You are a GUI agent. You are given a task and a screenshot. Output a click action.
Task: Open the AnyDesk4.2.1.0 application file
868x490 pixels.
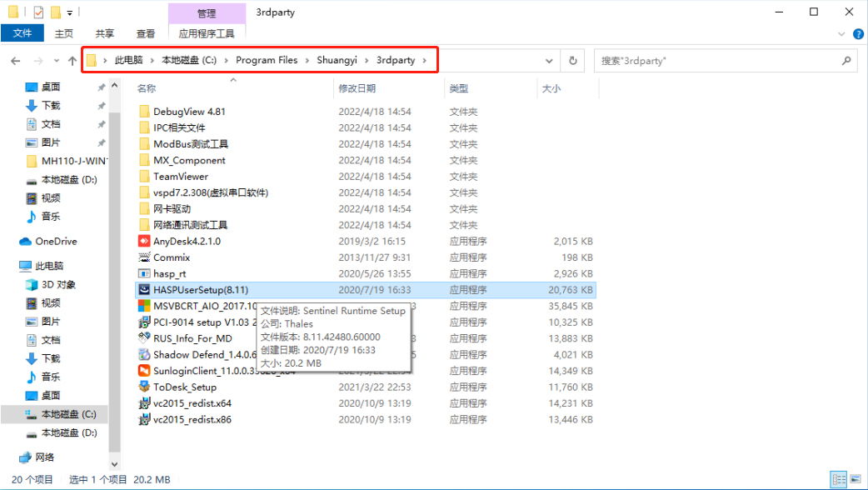click(187, 242)
